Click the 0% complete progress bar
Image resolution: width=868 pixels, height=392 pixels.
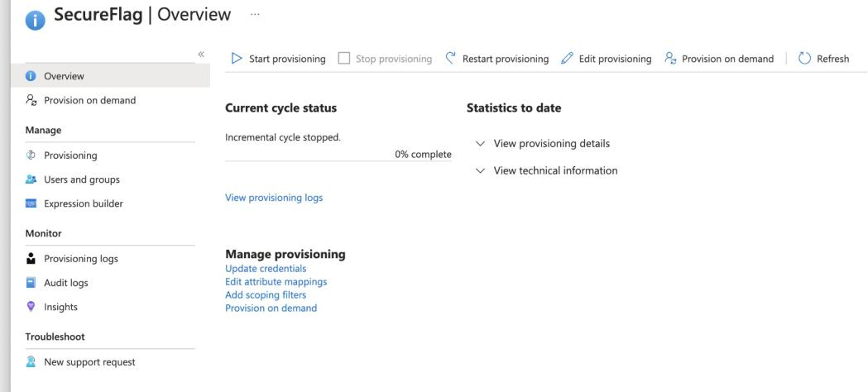338,161
